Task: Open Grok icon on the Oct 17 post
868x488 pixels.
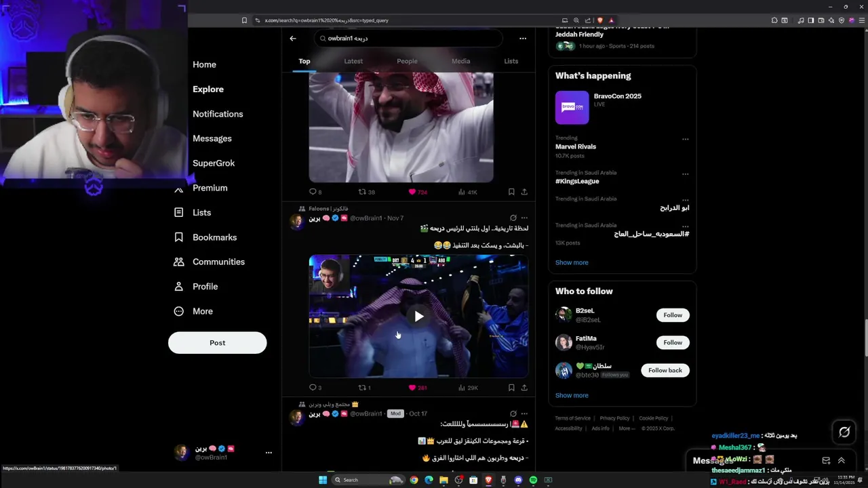Action: (513, 413)
